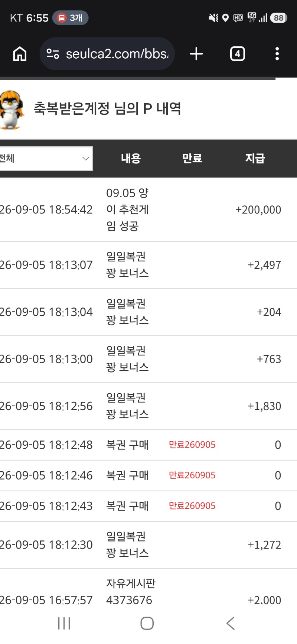Image resolution: width=297 pixels, height=644 pixels.
Task: Tap the +200,000 point amount
Action: [x=258, y=210]
